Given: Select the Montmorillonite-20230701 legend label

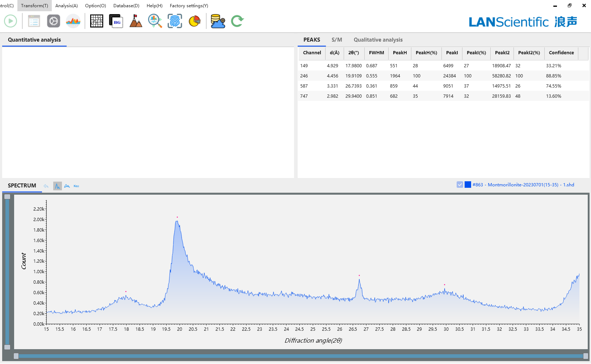Looking at the screenshot, I should point(522,185).
